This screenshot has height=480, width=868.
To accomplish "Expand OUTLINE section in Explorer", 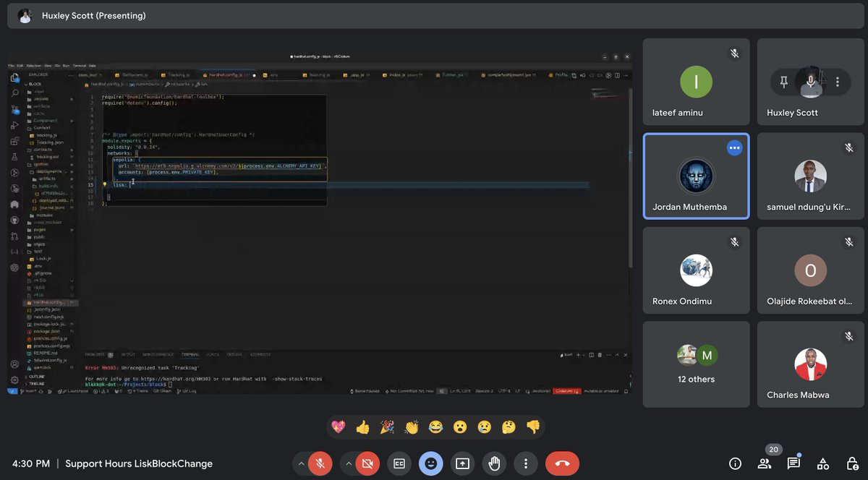I will point(37,377).
